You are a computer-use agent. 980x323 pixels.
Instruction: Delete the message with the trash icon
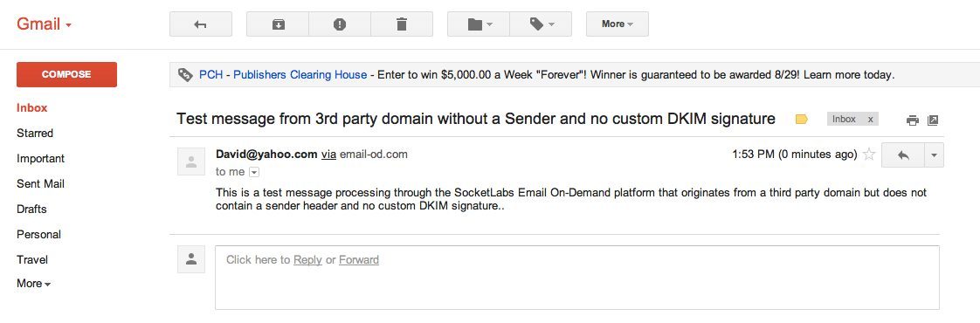click(402, 24)
